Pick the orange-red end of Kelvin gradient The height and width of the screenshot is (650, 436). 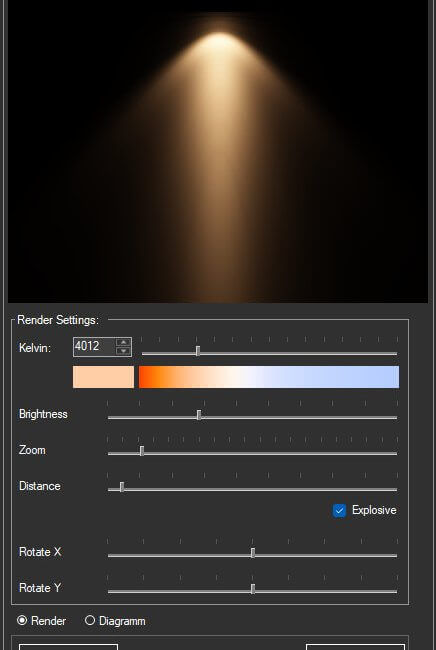[145, 377]
